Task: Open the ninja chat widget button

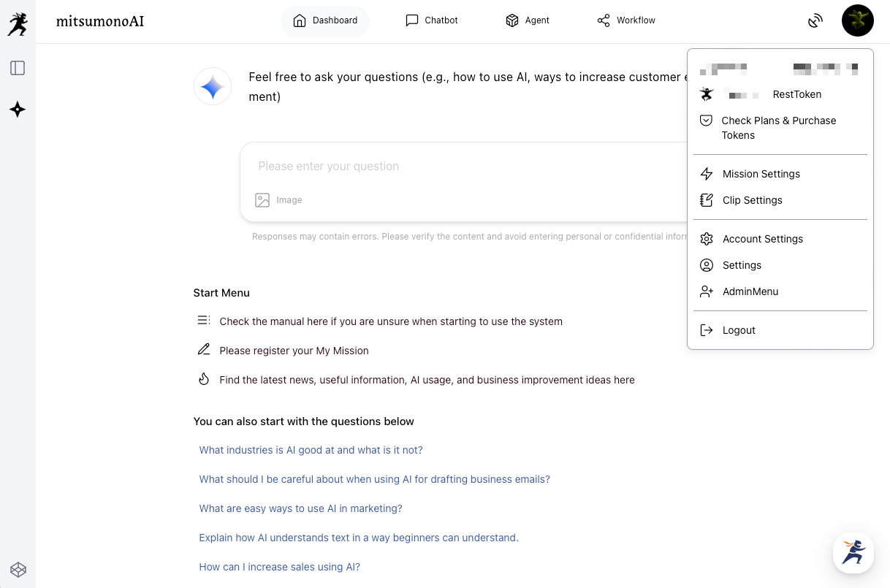Action: tap(853, 552)
